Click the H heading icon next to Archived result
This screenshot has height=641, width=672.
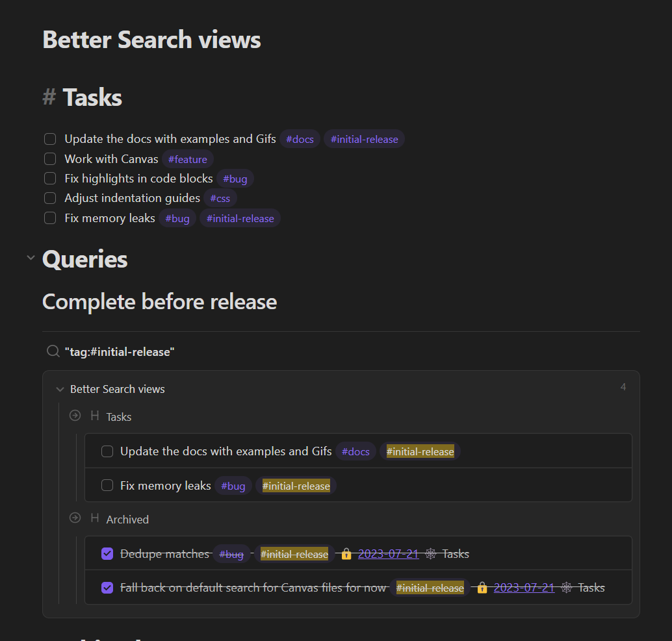coord(94,519)
